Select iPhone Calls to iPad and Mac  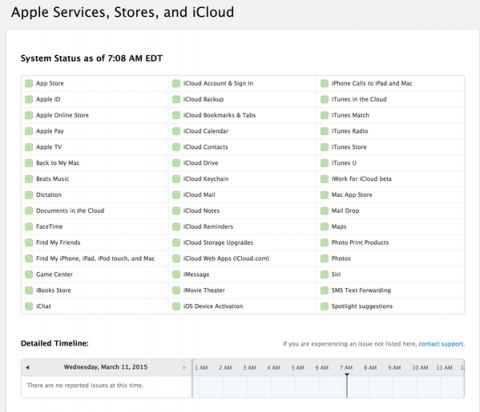coord(372,83)
